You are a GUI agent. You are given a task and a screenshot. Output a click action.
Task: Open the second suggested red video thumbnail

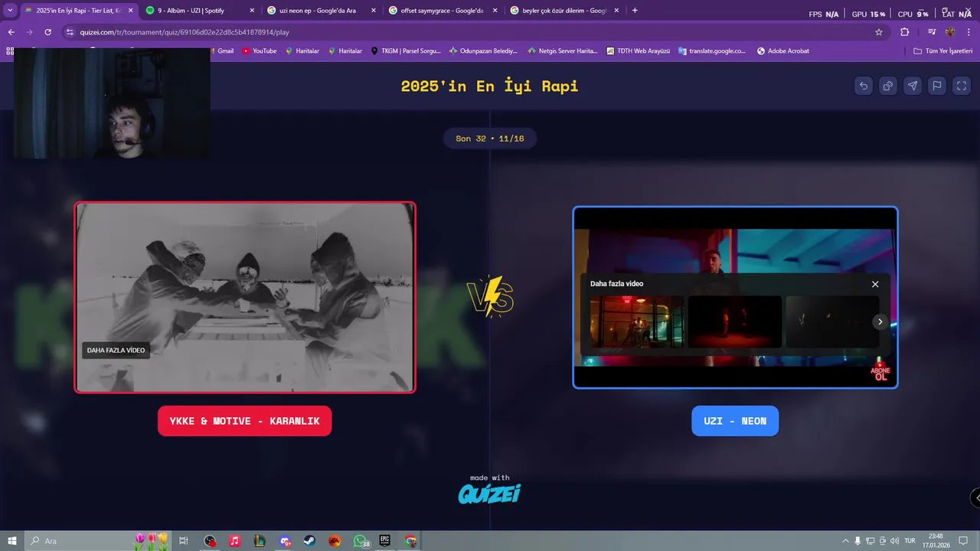pos(735,321)
